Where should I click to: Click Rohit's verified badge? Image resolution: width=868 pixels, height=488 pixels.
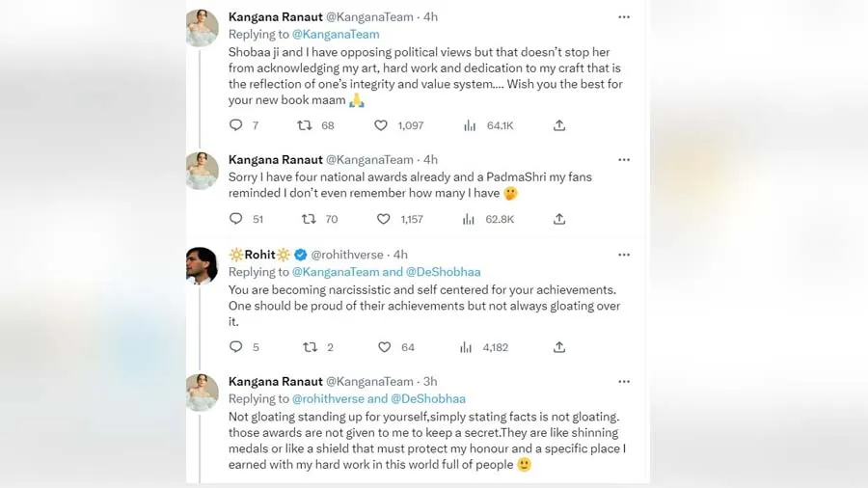[301, 255]
